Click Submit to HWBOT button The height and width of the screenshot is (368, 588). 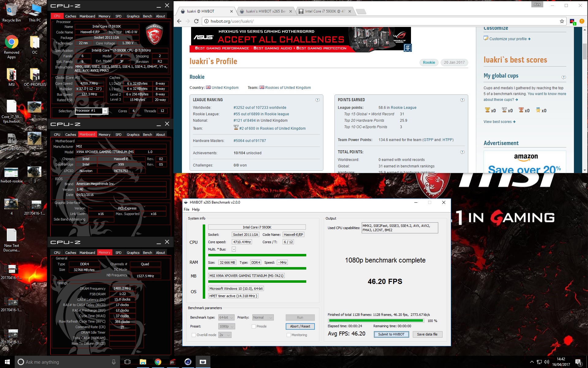click(x=391, y=334)
